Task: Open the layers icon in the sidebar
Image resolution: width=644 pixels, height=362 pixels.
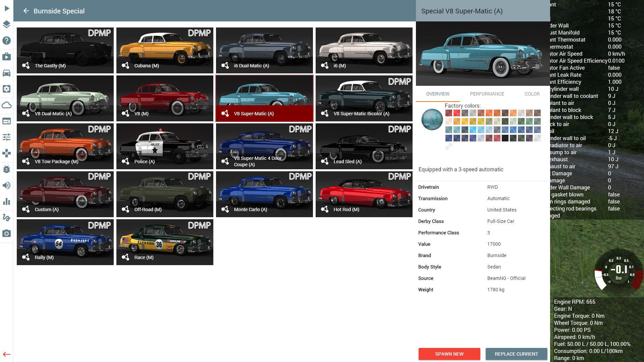Action: coord(7,24)
